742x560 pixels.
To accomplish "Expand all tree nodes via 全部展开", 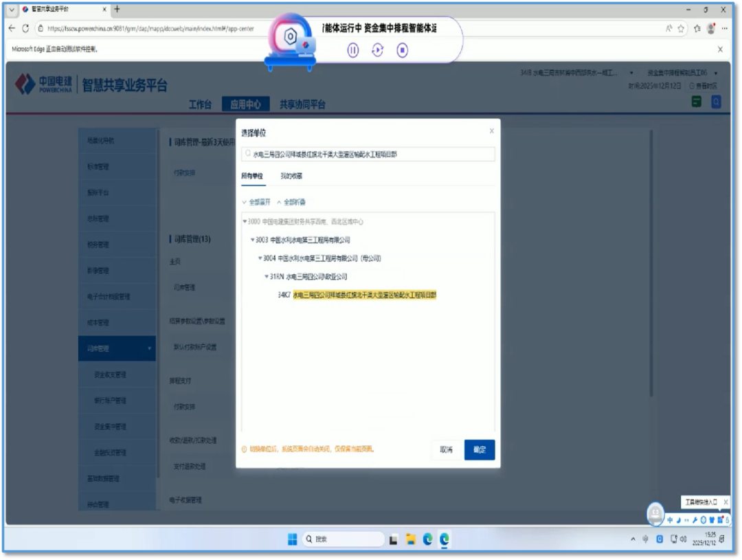I will [x=256, y=202].
